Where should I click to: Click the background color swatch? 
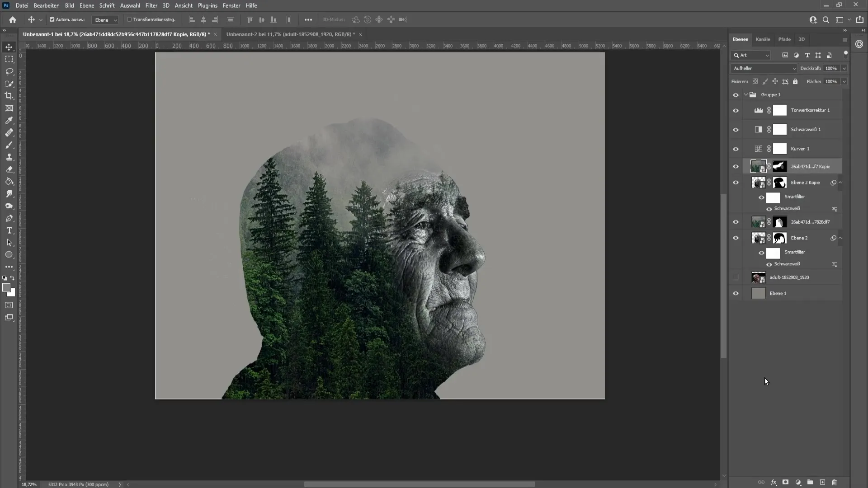12,294
